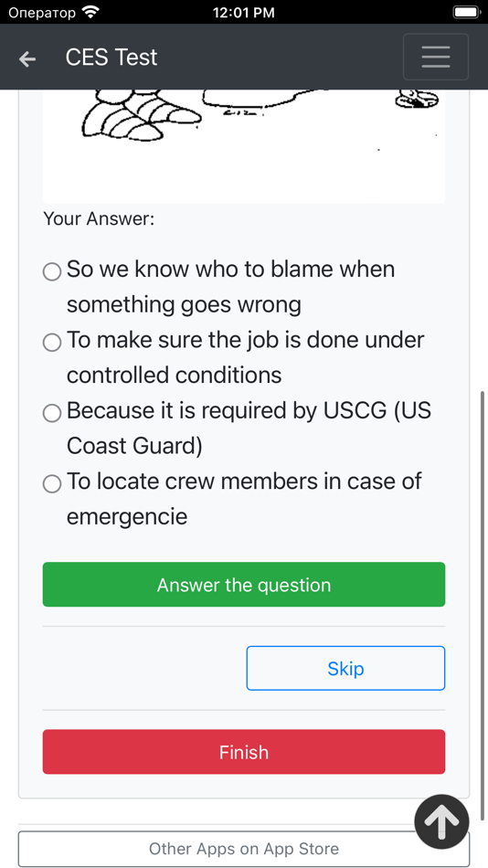Image resolution: width=488 pixels, height=868 pixels.
Task: Open the hamburger menu
Action: click(435, 57)
